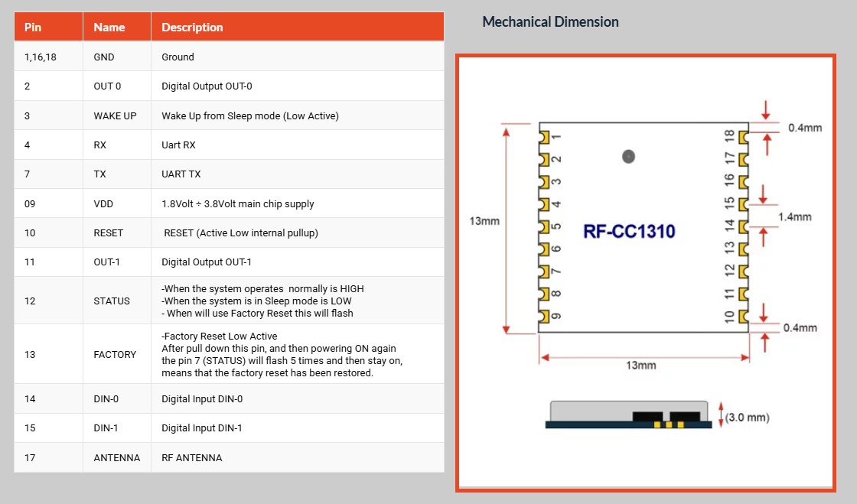Select the 'RF ANTENNA' description

point(192,457)
